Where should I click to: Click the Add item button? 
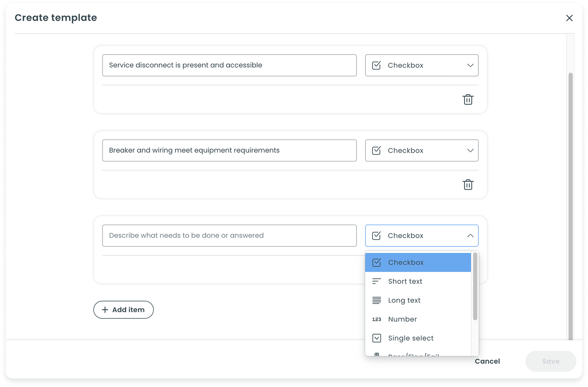pyautogui.click(x=123, y=310)
